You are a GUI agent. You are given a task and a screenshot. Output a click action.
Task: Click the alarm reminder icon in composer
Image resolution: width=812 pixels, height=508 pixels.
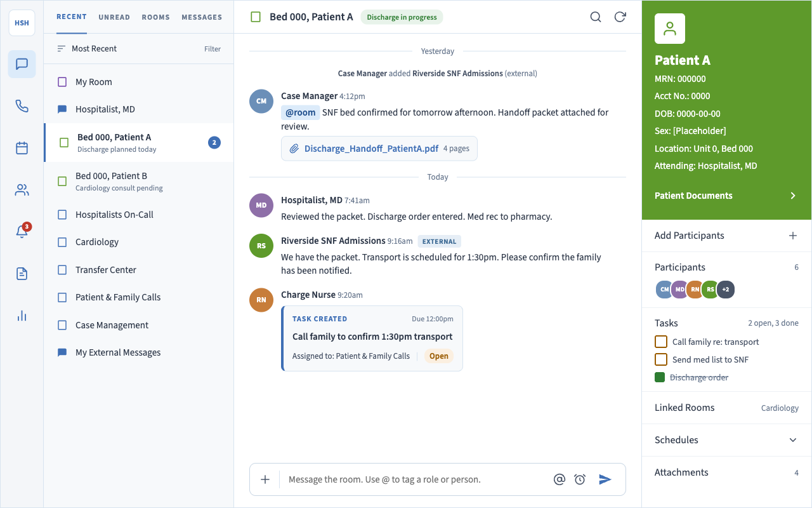coord(580,479)
